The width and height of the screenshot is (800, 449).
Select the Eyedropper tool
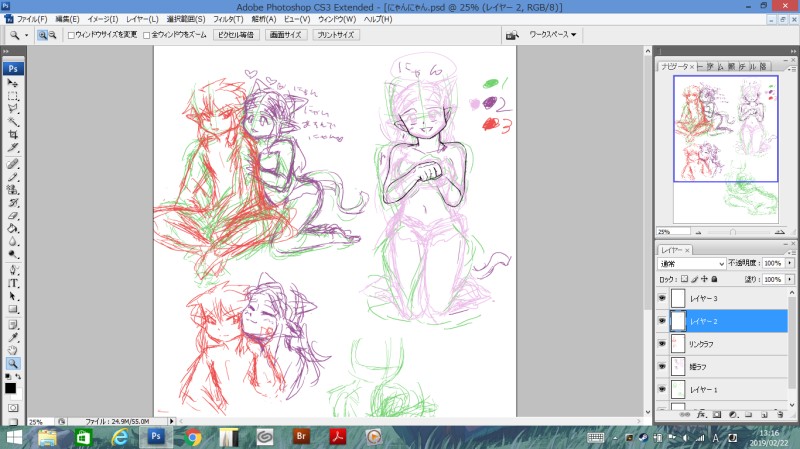click(x=13, y=338)
